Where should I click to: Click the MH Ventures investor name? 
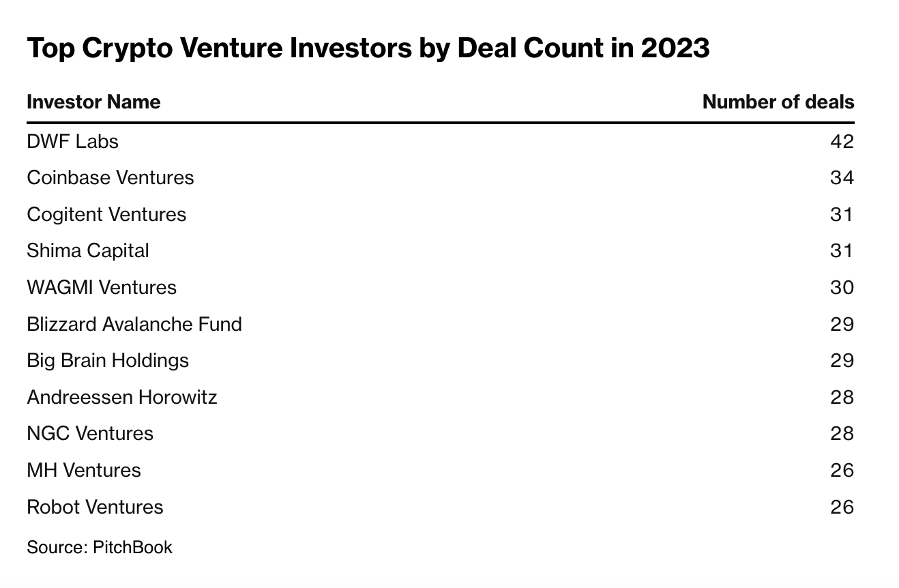point(84,470)
